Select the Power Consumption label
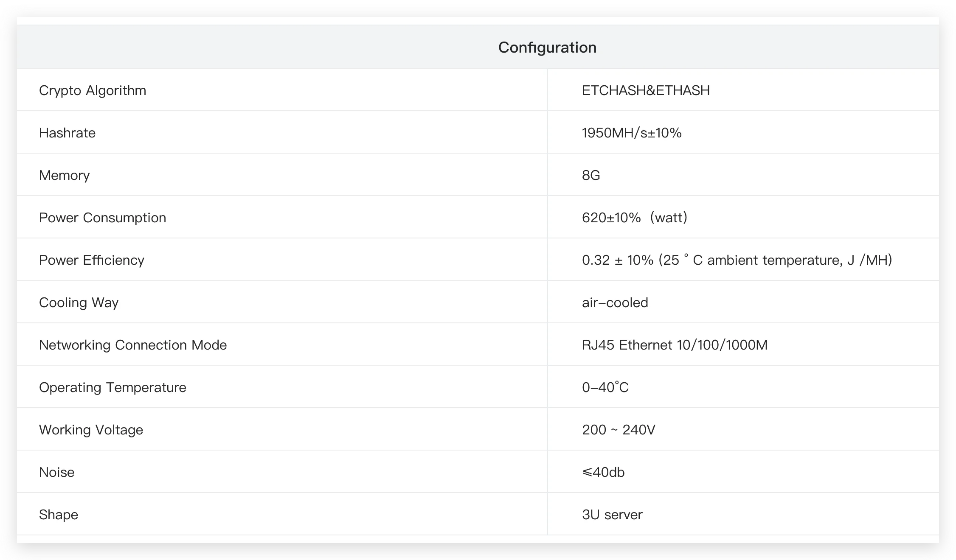Screen dimensions: 956x560 click(102, 218)
